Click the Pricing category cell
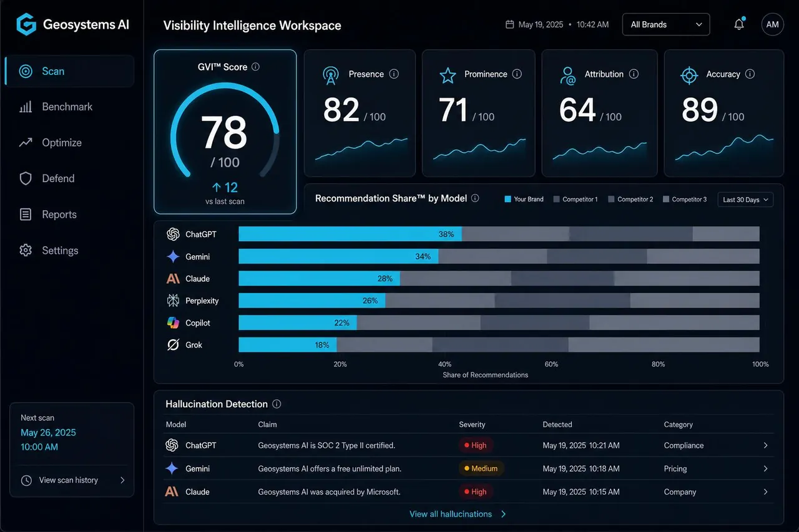Viewport: 799px width, 532px height. pyautogui.click(x=675, y=468)
